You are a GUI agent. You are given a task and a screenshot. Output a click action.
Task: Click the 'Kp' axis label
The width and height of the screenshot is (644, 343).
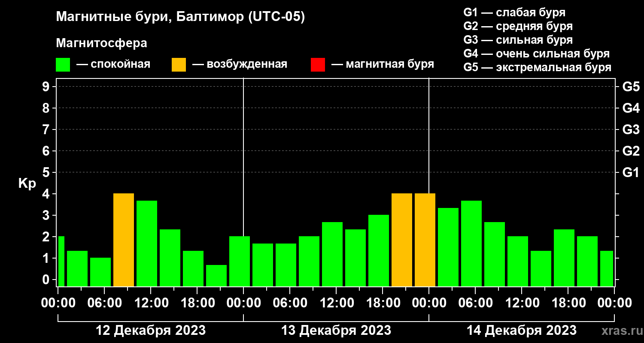[27, 184]
